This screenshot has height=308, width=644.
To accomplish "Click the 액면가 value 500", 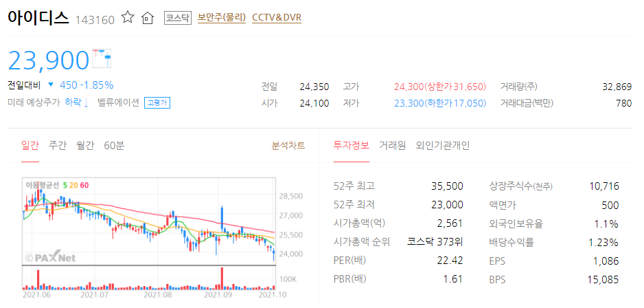I will [610, 205].
